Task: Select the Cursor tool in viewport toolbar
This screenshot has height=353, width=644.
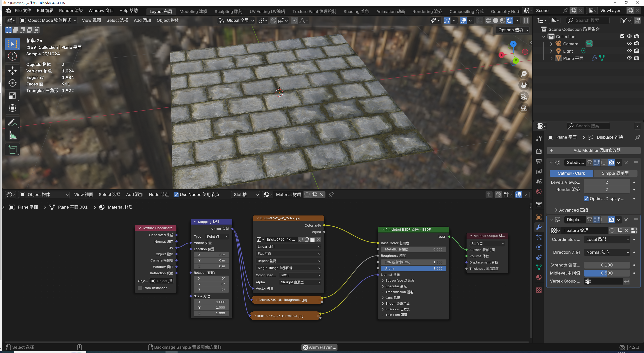Action: [x=12, y=56]
